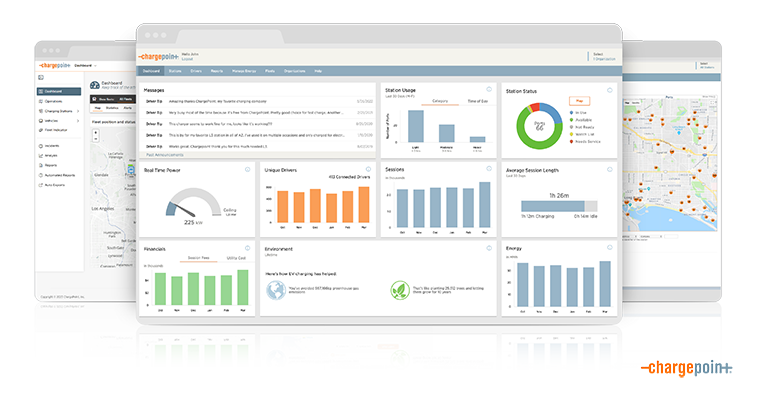Click the ChargePoint logo in left window

[x=54, y=65]
